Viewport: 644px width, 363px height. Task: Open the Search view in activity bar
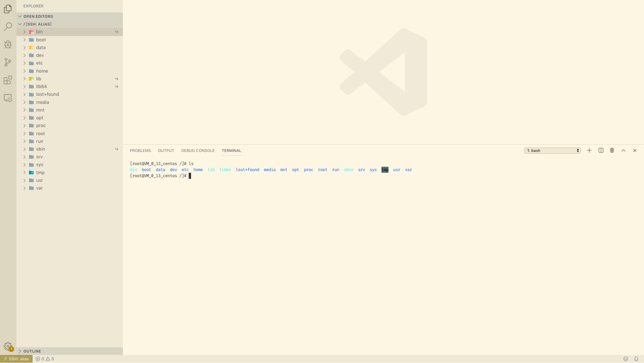pyautogui.click(x=8, y=27)
